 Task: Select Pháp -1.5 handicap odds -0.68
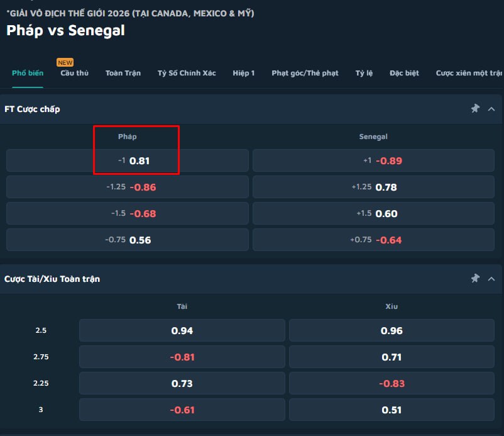click(x=128, y=213)
